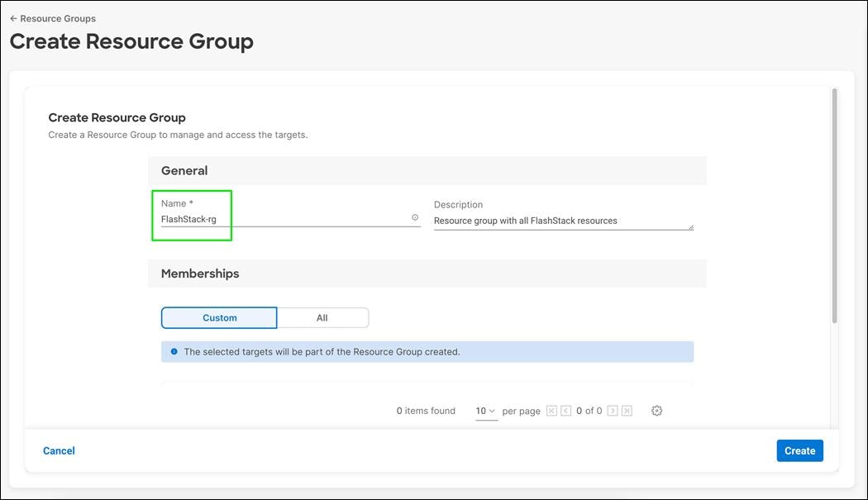Switch membership selection to All
Viewport: 868px width, 500px height.
(x=322, y=317)
